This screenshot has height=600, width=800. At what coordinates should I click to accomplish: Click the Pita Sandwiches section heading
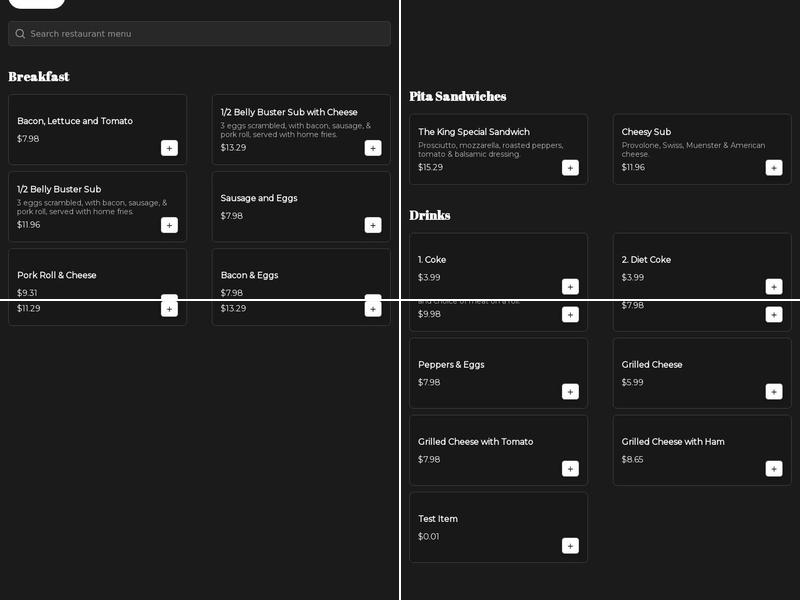[457, 97]
